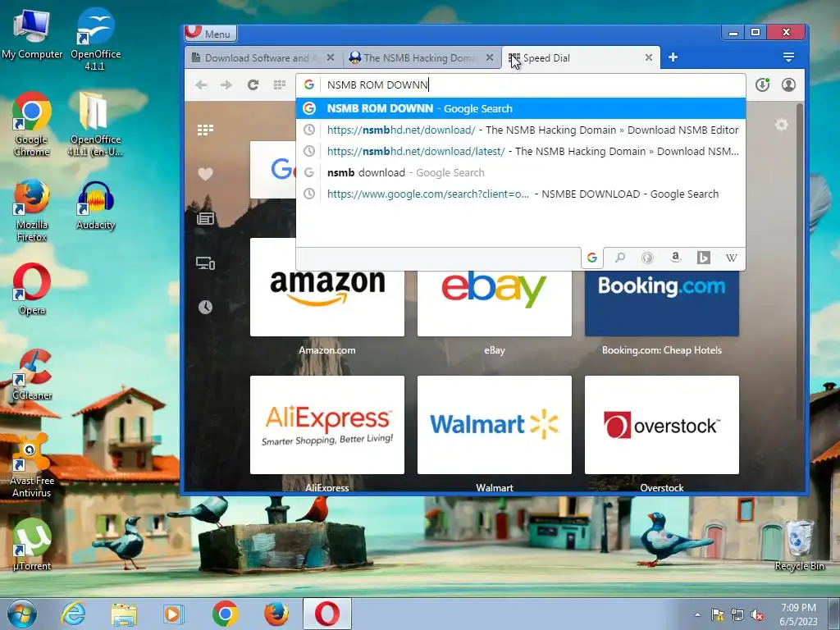Image resolution: width=840 pixels, height=630 pixels.
Task: Open the Walmart speed dial tile
Action: click(495, 425)
